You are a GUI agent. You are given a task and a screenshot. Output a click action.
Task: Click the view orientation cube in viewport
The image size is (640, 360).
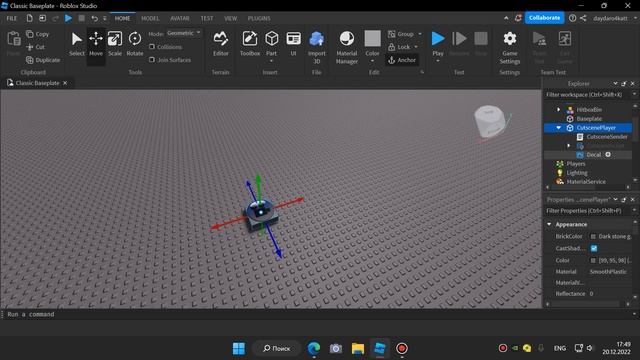(489, 121)
